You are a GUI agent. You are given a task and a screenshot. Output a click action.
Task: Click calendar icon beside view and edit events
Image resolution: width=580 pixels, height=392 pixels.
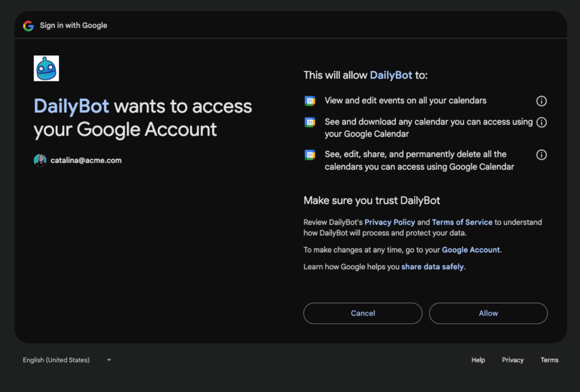click(x=310, y=101)
